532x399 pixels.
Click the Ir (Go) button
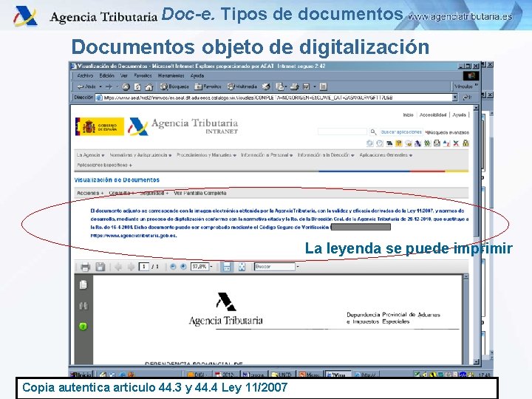click(x=467, y=98)
